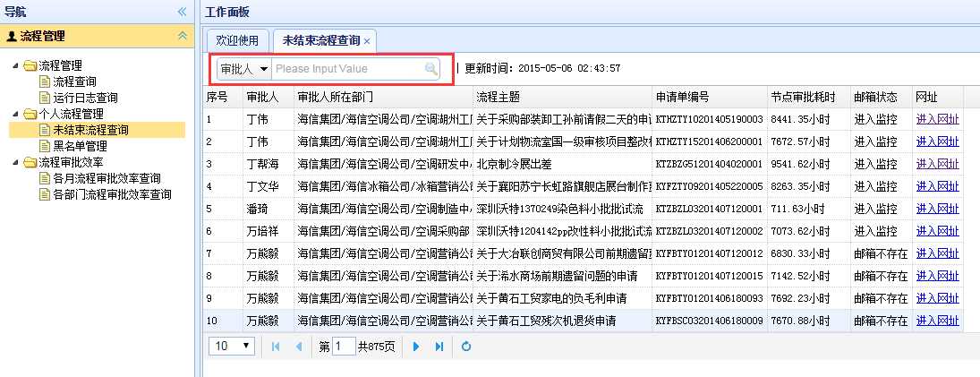Click the 流程管理 folder icon
Viewport: 980px width, 377px height.
click(30, 65)
